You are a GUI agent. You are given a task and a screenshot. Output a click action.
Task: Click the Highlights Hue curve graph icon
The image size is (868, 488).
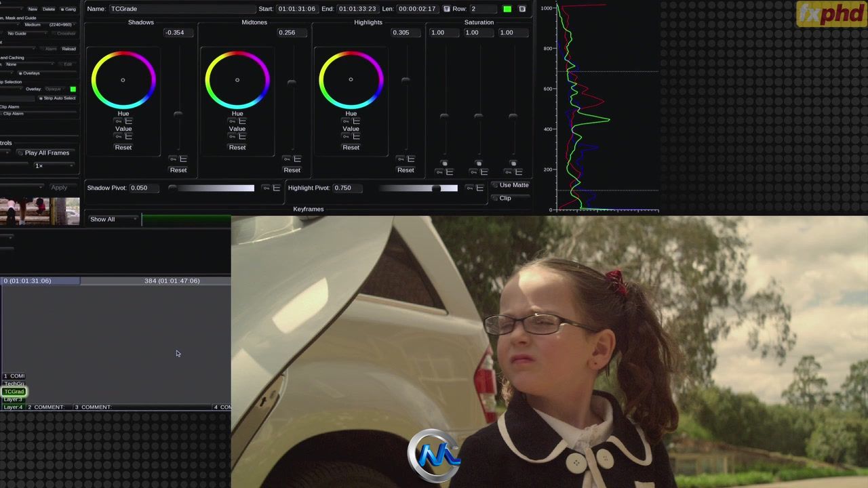coord(356,121)
